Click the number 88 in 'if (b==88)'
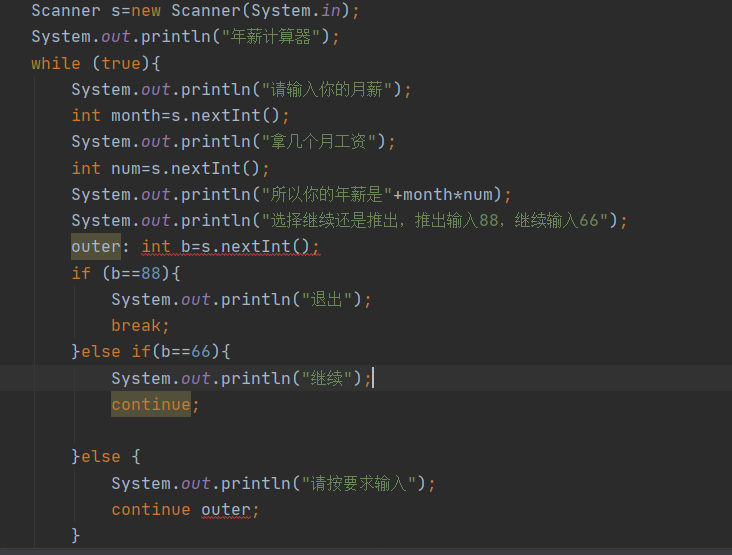Image resolution: width=732 pixels, height=555 pixels. (x=151, y=273)
